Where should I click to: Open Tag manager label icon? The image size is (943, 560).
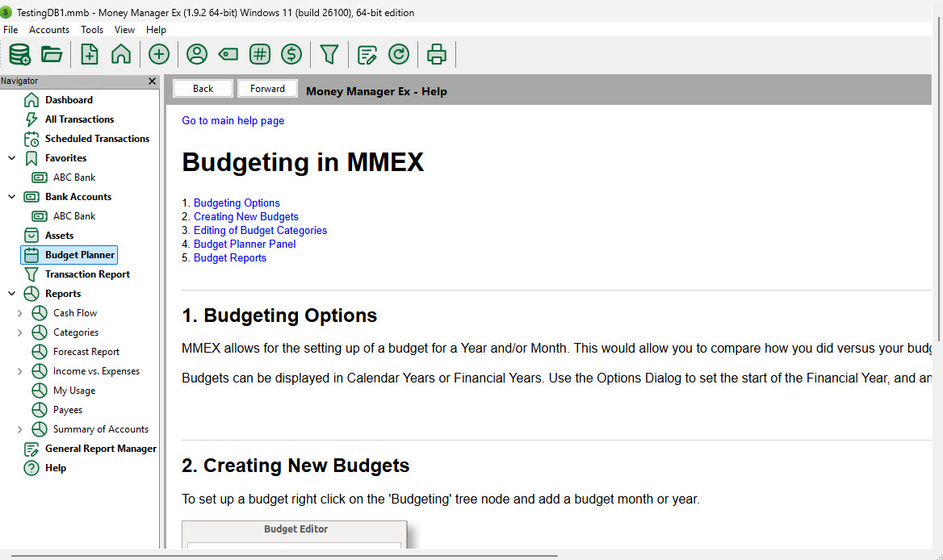(x=228, y=54)
